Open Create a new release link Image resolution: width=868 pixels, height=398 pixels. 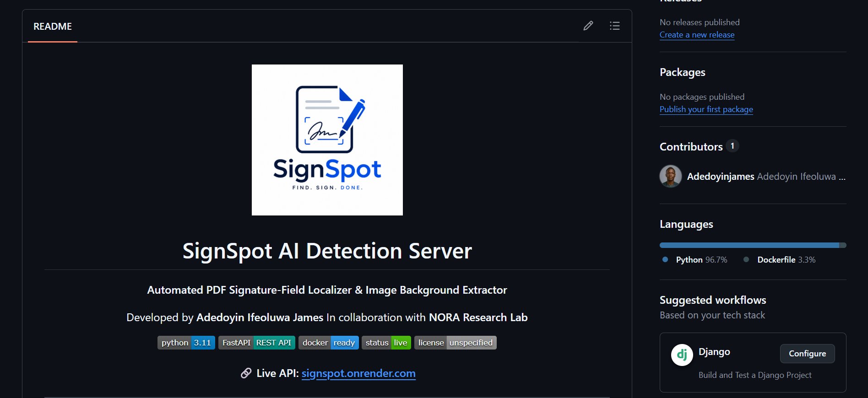[697, 35]
